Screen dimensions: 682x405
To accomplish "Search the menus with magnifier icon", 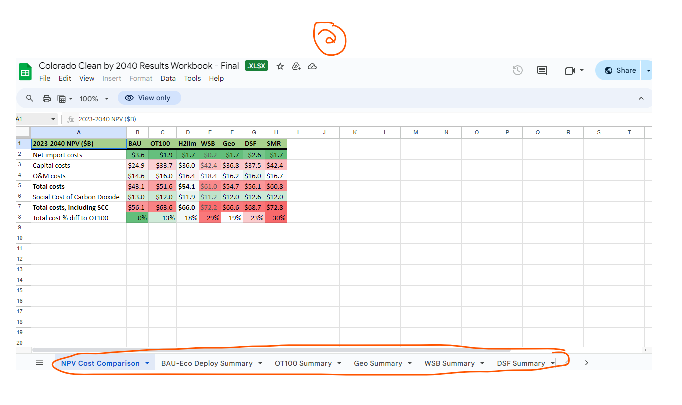I will coord(29,98).
